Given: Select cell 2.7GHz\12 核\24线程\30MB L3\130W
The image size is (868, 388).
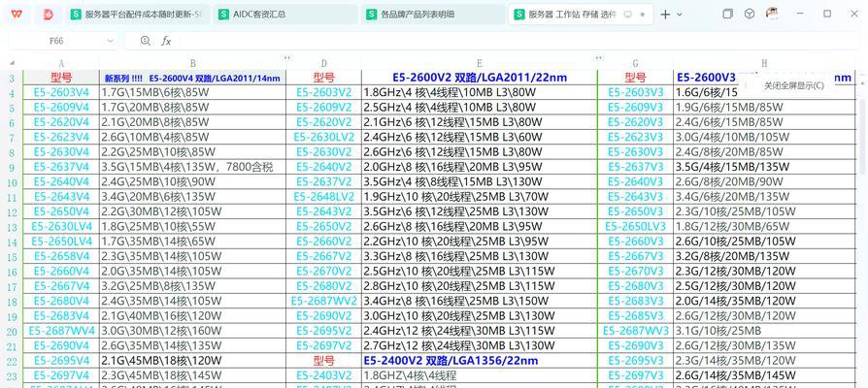Looking at the screenshot, I should [480, 346].
